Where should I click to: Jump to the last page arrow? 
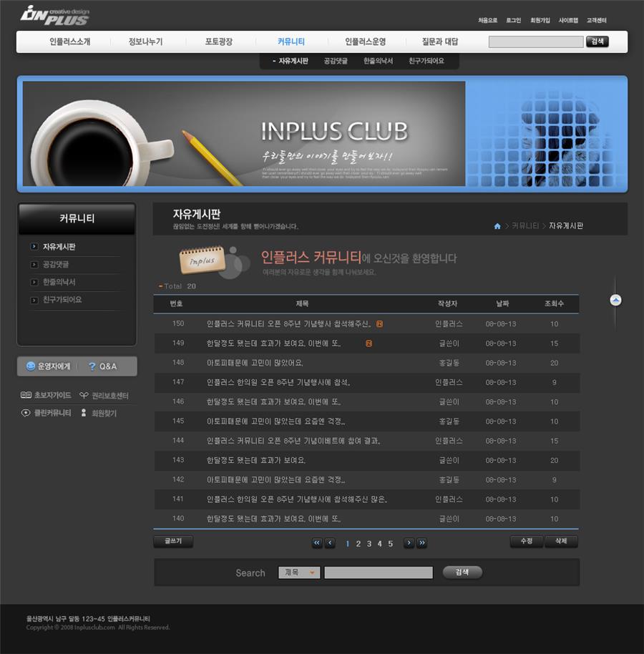(x=421, y=542)
